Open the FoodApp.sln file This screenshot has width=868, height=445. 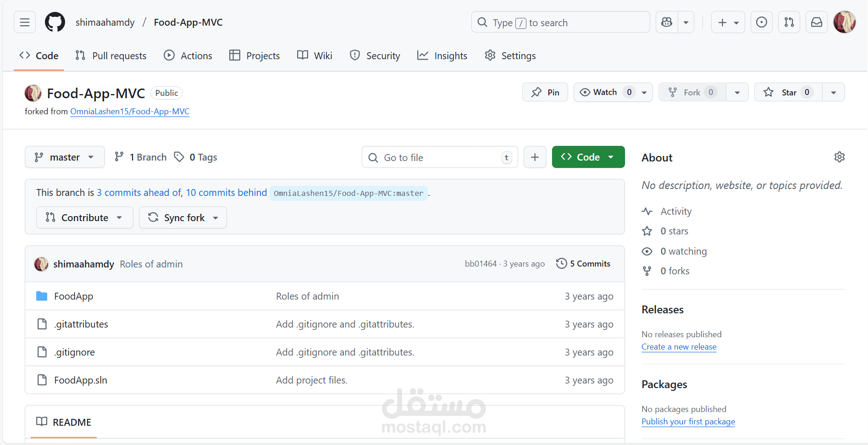click(81, 380)
